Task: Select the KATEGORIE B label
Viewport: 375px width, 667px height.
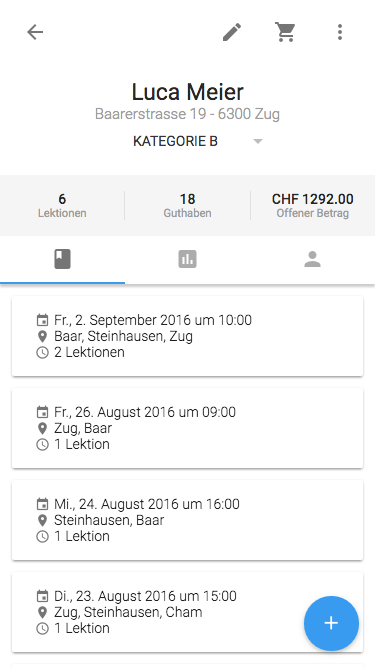Action: [175, 141]
